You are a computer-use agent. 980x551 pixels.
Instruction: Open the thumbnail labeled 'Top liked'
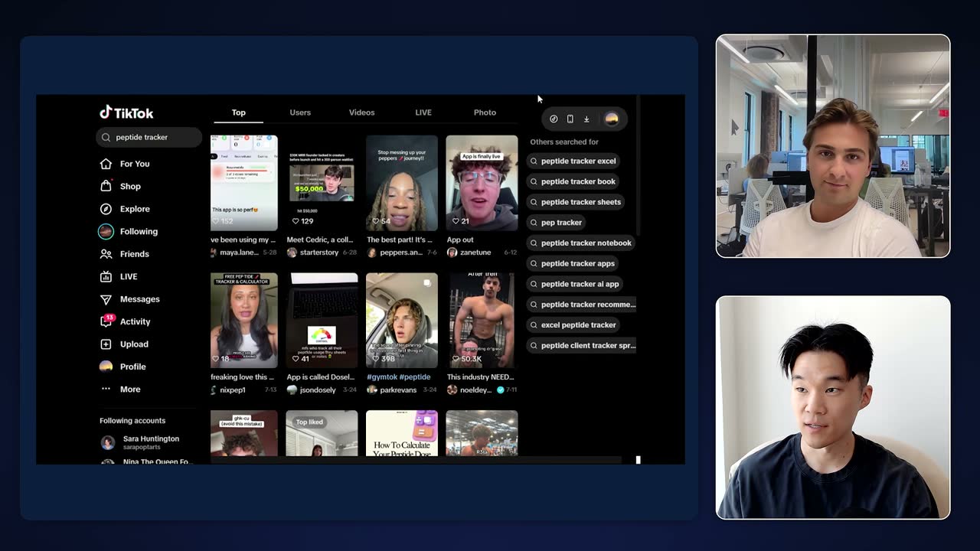click(x=322, y=433)
